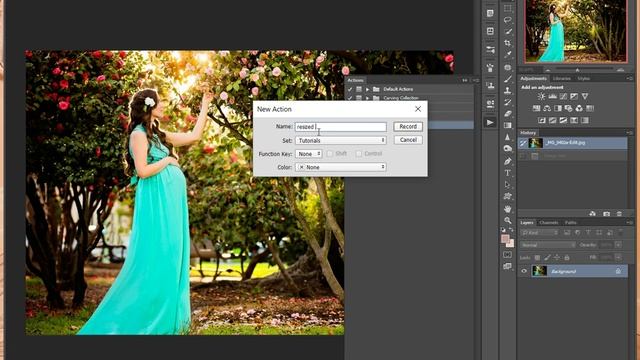The height and width of the screenshot is (360, 640).
Task: Select the Clone Stamp tool
Action: click(507, 90)
